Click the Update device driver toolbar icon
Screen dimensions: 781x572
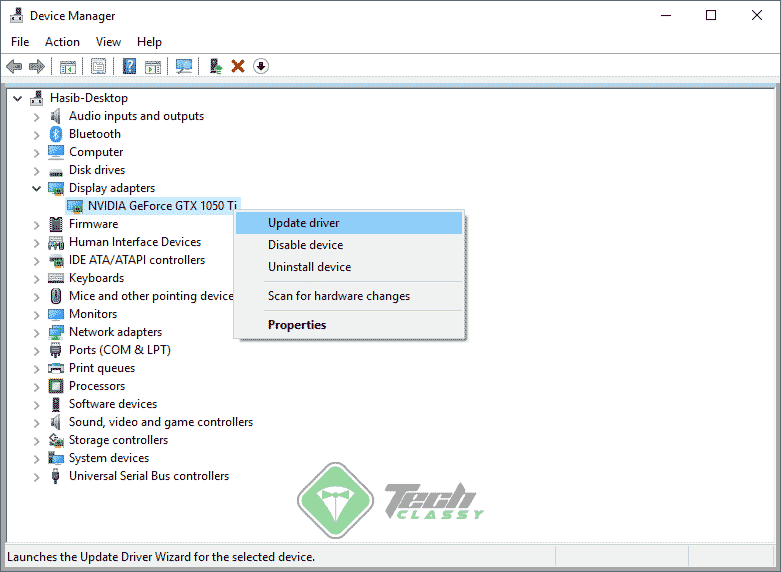(x=215, y=66)
